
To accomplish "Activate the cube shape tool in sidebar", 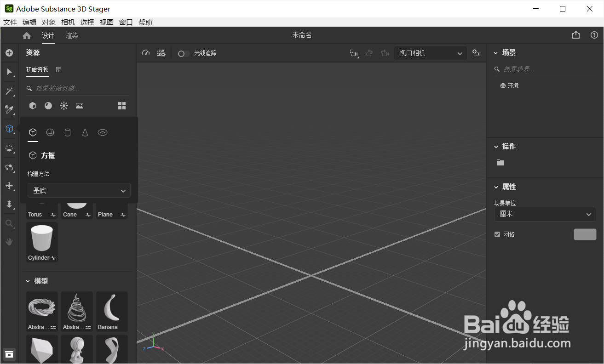I will tap(9, 129).
